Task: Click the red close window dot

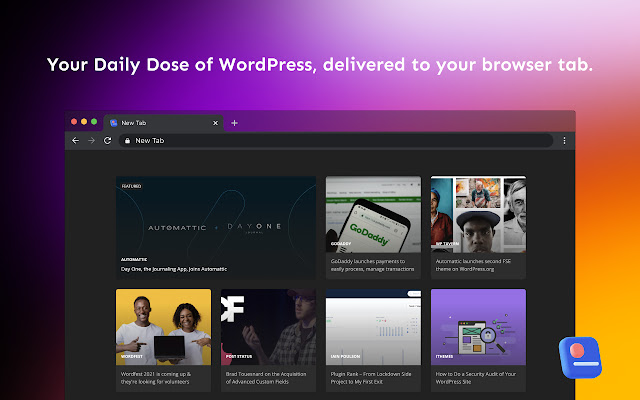Action: pos(74,122)
